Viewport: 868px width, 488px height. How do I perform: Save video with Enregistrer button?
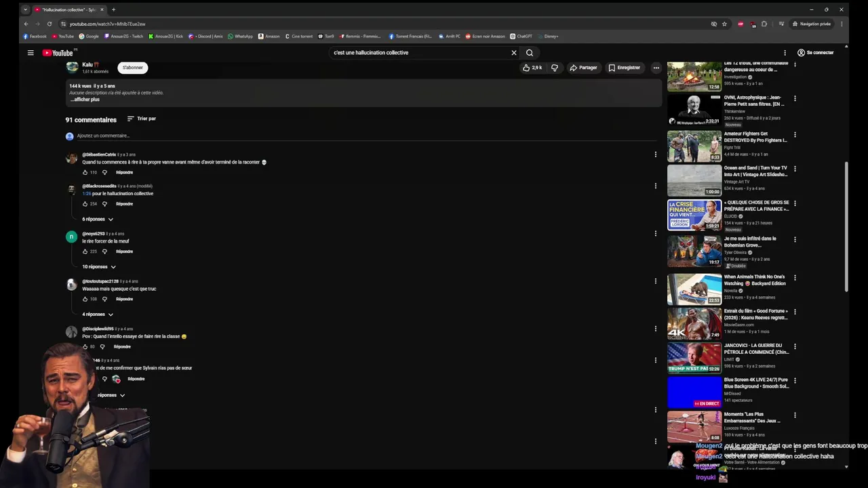tap(624, 68)
